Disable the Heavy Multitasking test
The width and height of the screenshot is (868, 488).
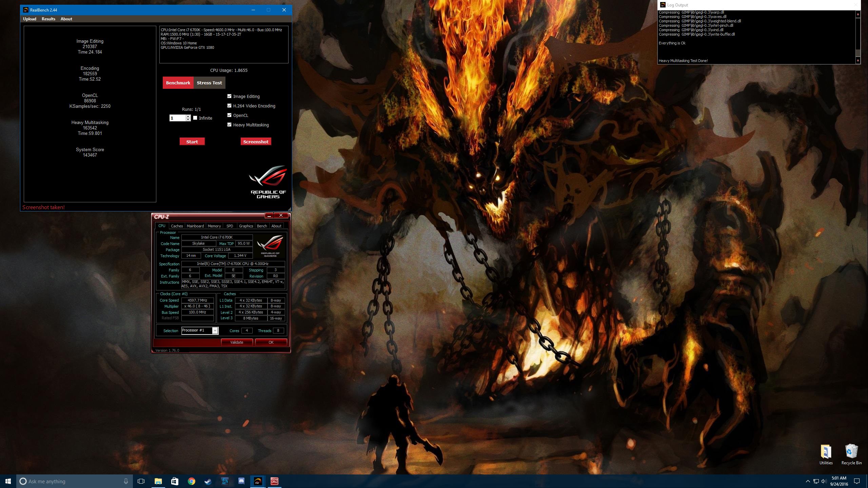click(230, 125)
